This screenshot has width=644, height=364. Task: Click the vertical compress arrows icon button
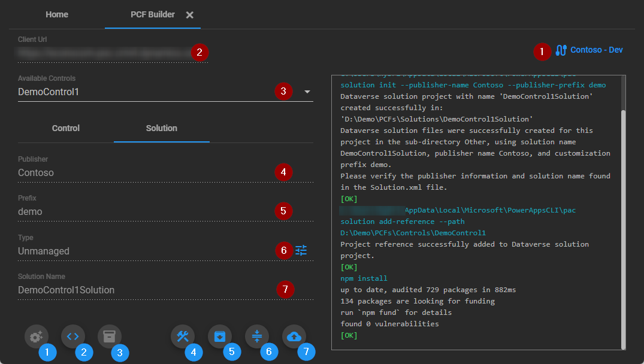(257, 336)
